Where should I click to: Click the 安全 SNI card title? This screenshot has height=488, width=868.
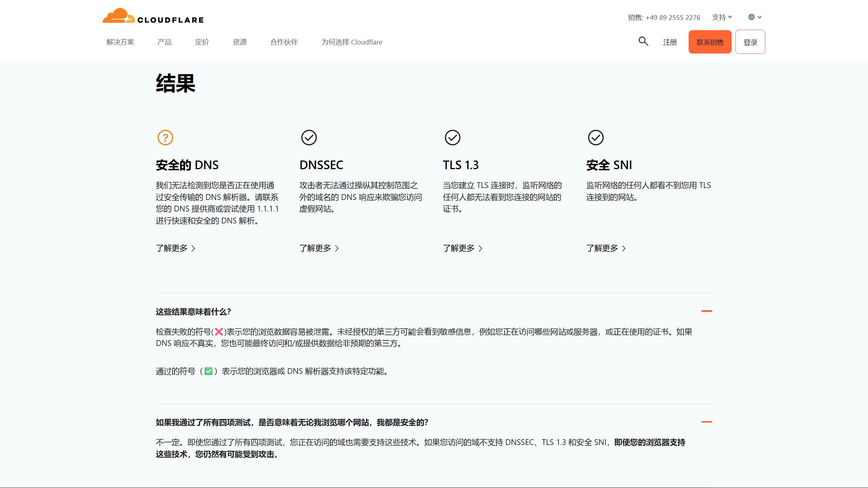(609, 165)
